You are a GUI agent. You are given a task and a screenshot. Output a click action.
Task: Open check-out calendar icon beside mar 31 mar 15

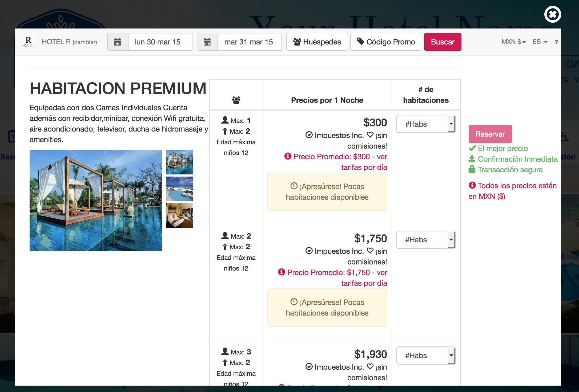[207, 42]
